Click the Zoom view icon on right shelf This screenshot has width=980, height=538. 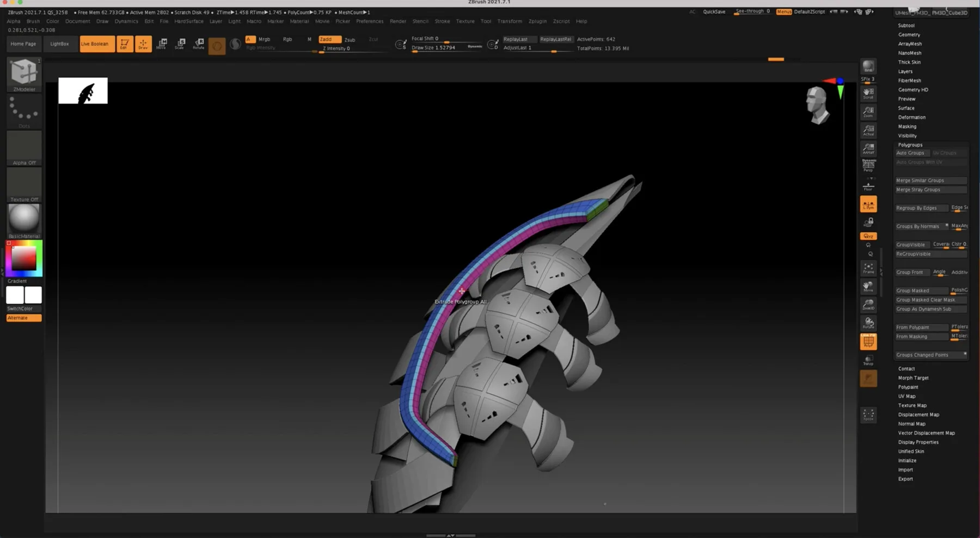868,112
